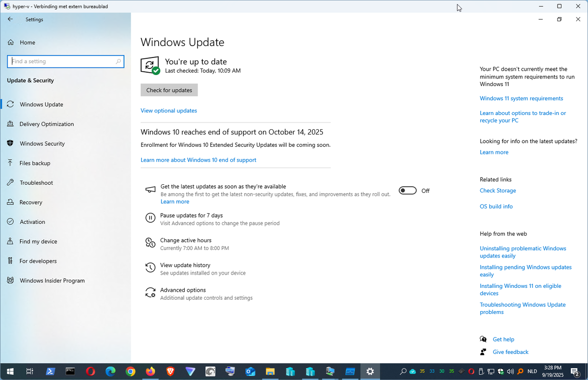588x380 pixels.
Task: Click the Find a setting search box
Action: [66, 61]
